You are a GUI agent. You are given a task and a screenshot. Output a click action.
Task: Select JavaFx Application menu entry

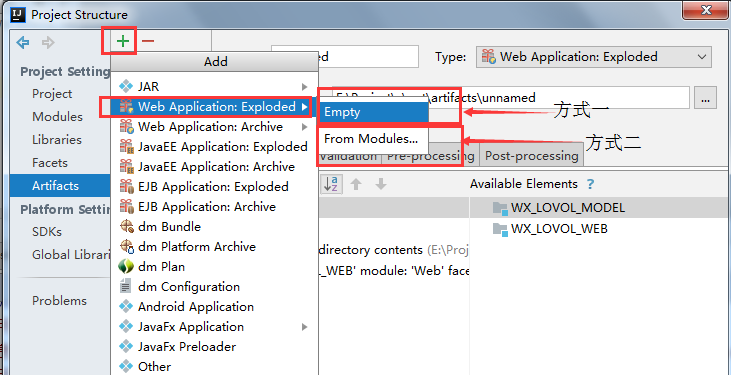pos(214,326)
